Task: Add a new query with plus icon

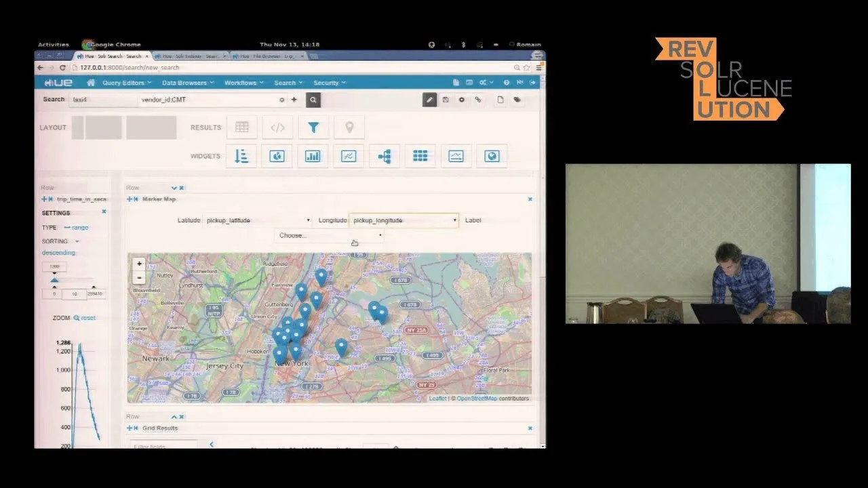Action: point(294,100)
